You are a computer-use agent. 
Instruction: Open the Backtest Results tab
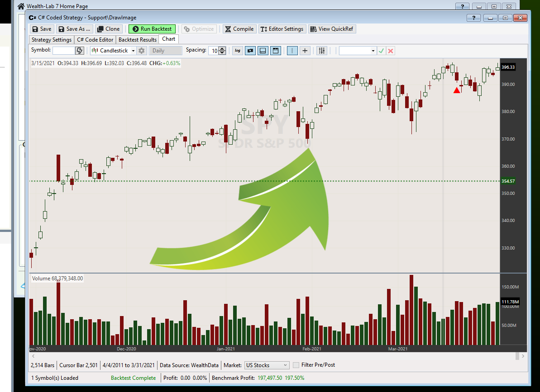click(138, 39)
